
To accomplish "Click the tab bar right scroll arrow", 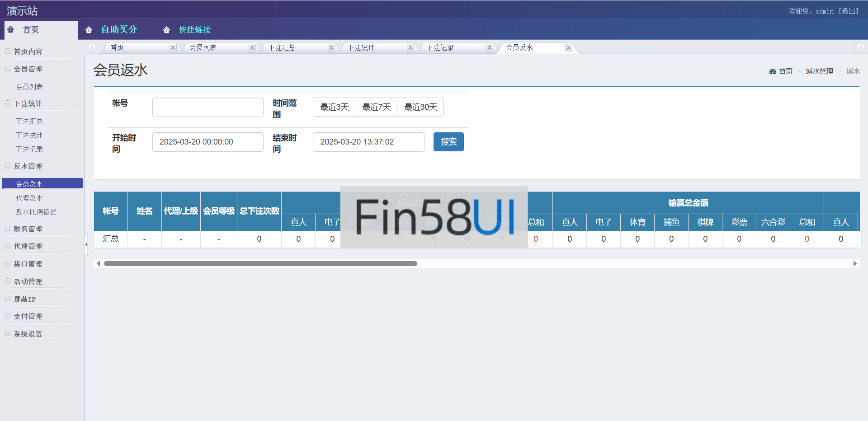I will click(x=860, y=48).
